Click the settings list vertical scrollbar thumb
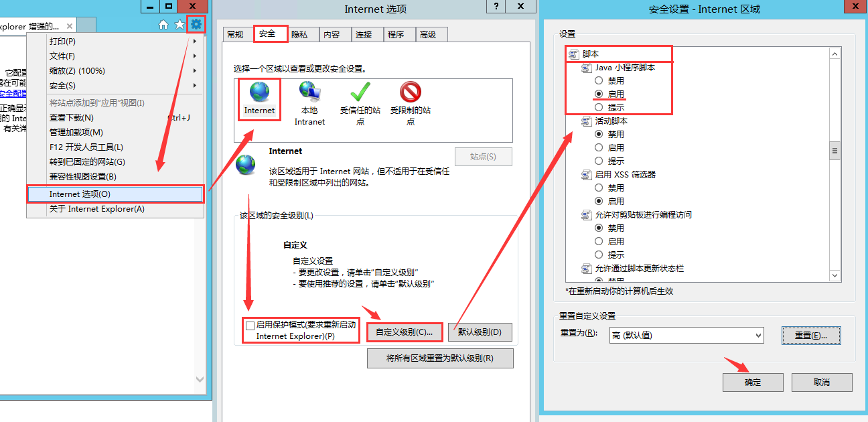This screenshot has height=422, width=868. 835,151
